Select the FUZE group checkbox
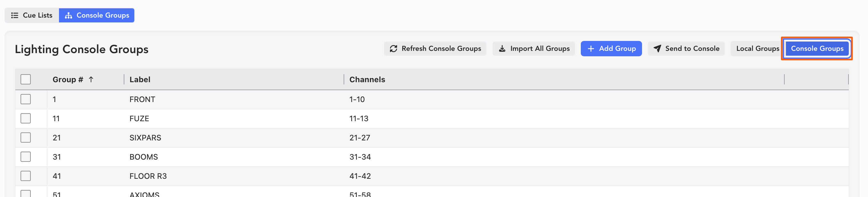This screenshot has width=868, height=197. tap(26, 118)
